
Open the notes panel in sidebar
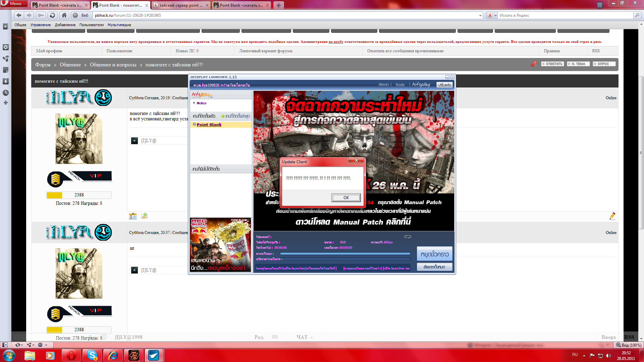[x=6, y=70]
